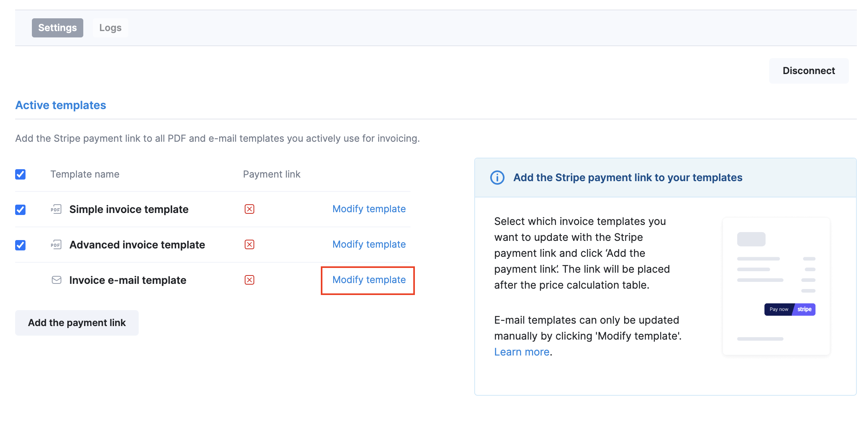868x422 pixels.
Task: Open the Settings tab
Action: coord(57,28)
